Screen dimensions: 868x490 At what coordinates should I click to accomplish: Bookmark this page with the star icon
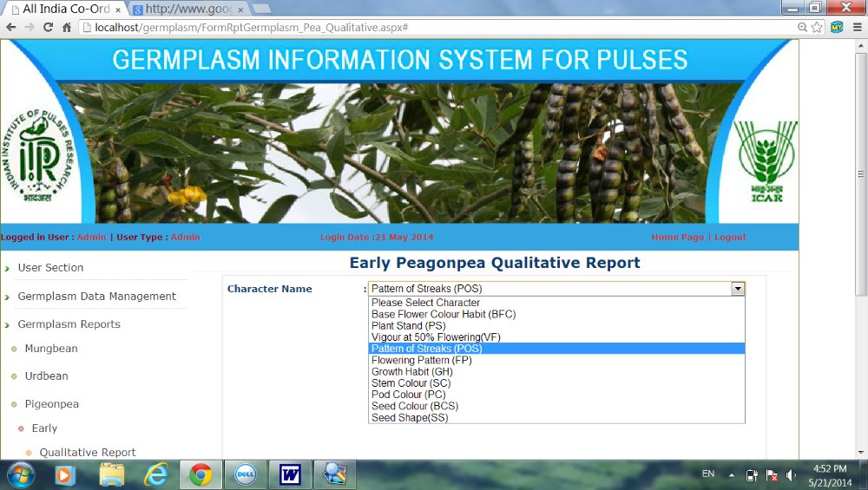click(817, 27)
